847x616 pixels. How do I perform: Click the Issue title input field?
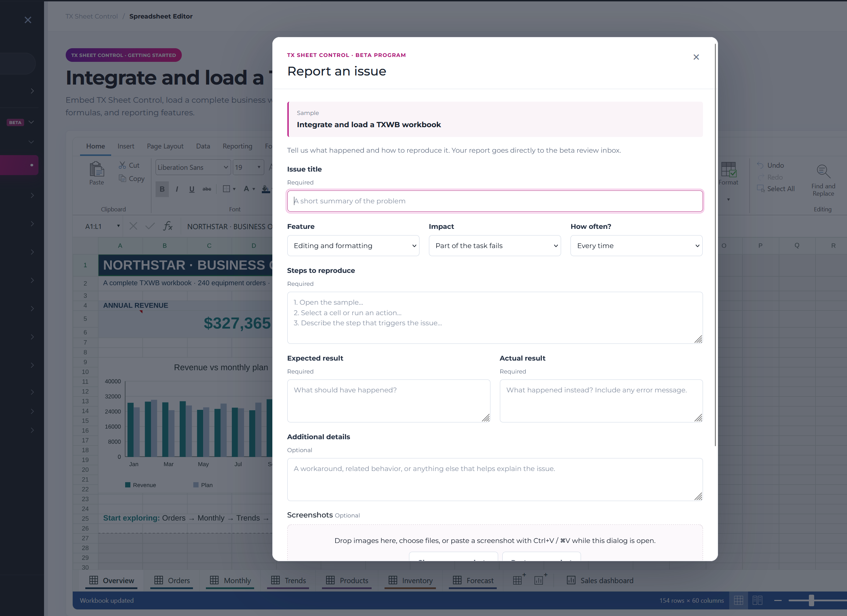coord(494,201)
